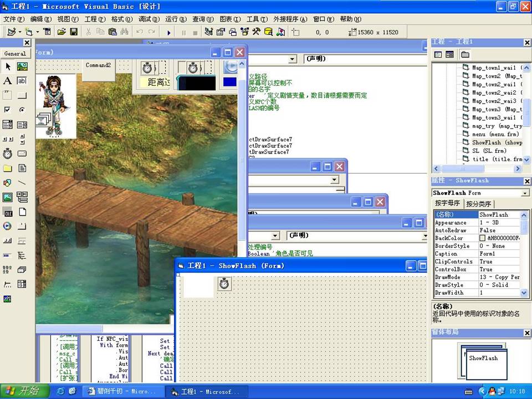Choose the Label (A) tool in toolbox
532x399 pixels.
[7, 81]
